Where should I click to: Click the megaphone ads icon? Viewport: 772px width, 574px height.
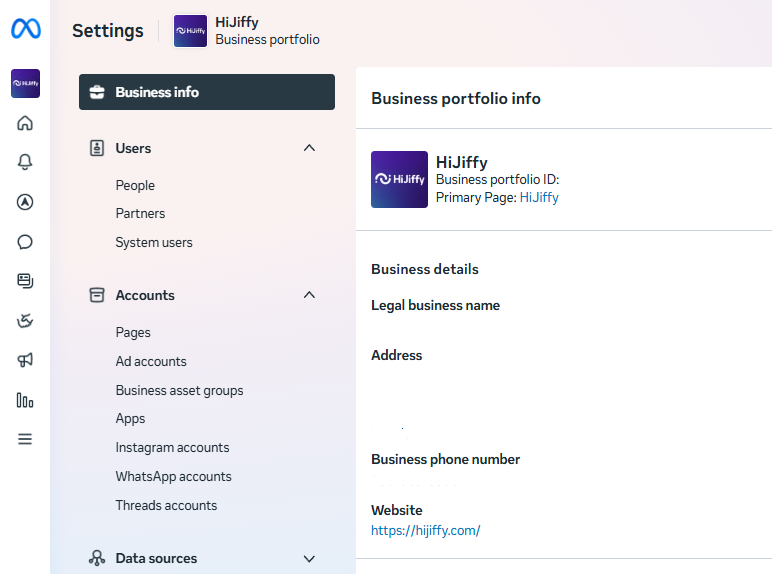pos(25,360)
